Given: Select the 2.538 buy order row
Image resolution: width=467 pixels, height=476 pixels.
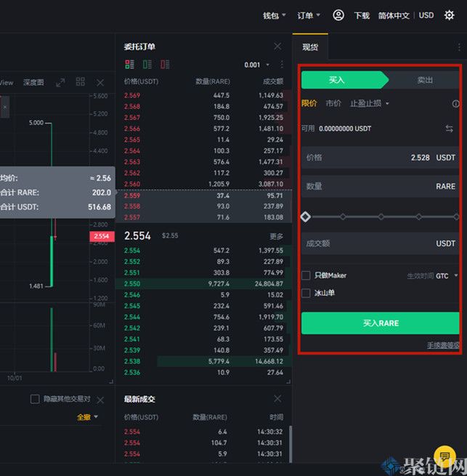Looking at the screenshot, I should pyautogui.click(x=203, y=361).
